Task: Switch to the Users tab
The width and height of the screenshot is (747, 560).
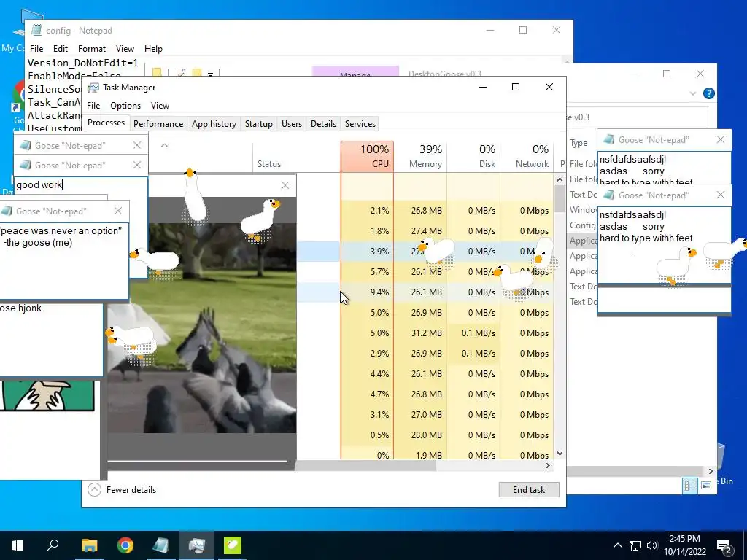Action: tap(292, 124)
